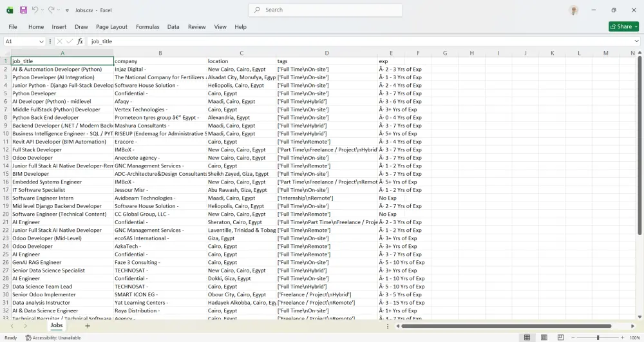The height and width of the screenshot is (342, 644).
Task: Select cell 'Software Engineer Intern'
Action: click(62, 198)
